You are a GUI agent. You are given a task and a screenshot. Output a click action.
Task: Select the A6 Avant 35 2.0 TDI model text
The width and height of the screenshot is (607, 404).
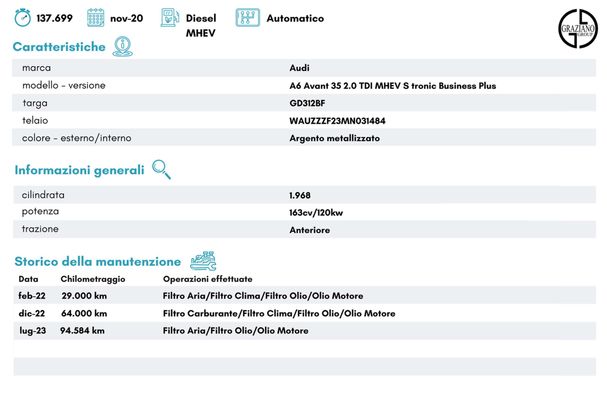coord(393,86)
